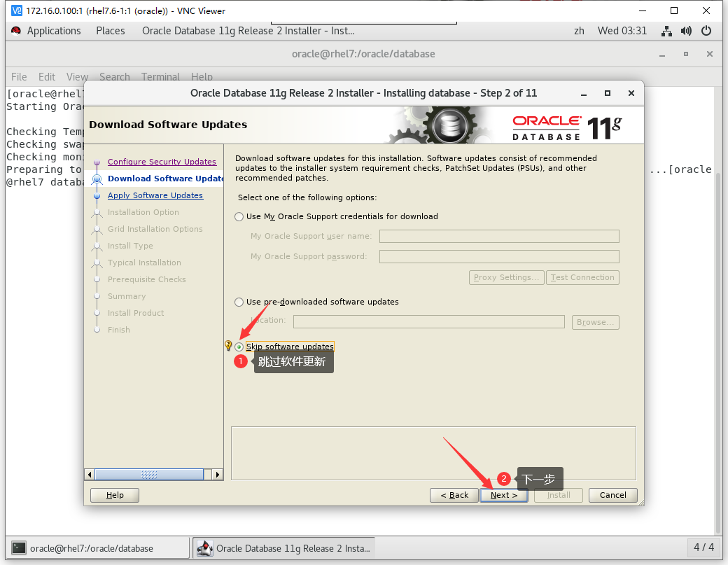Click Installation Option step in sidebar
Viewport: 728px width, 565px height.
[143, 212]
